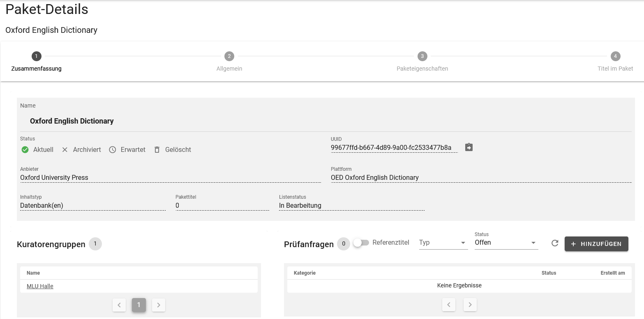Switch to step 2 Allgemein

(x=229, y=56)
